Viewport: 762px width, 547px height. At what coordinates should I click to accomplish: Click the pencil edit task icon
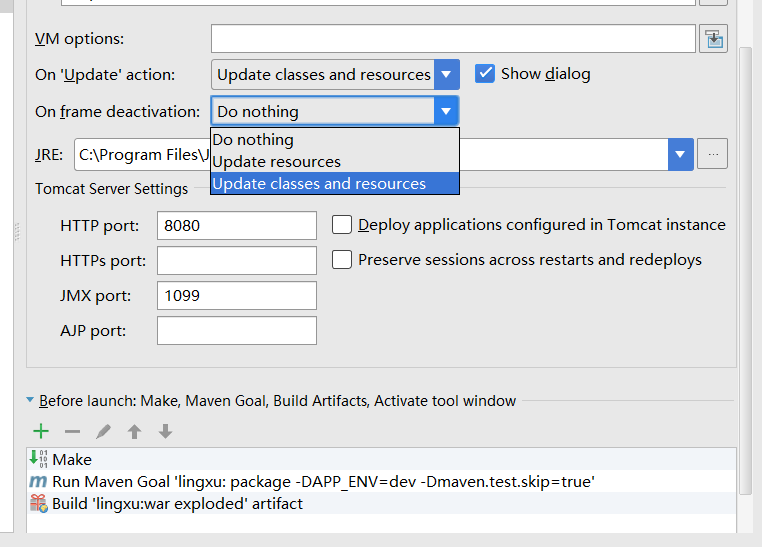tap(103, 432)
